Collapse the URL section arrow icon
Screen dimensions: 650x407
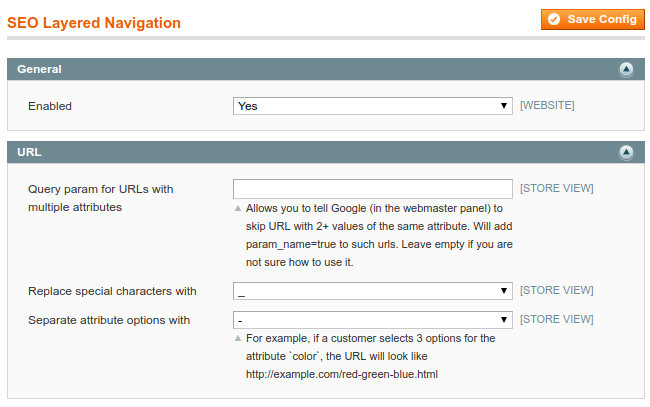pos(626,153)
